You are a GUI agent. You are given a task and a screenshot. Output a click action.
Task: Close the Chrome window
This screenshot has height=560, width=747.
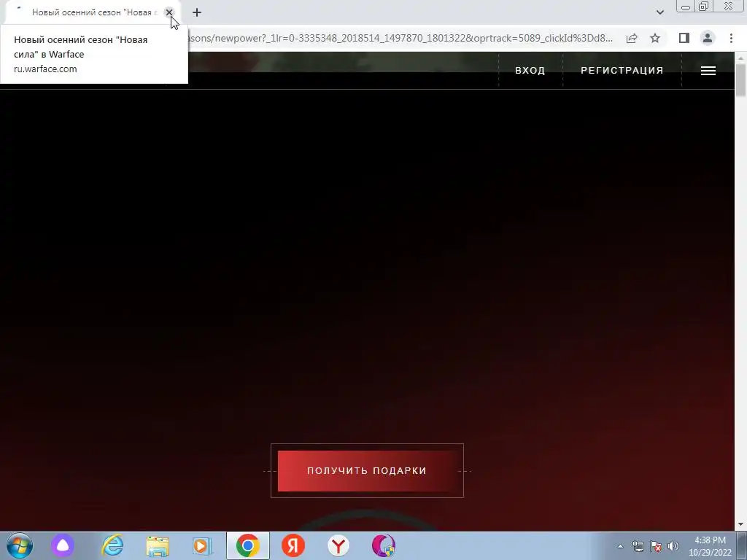click(729, 7)
